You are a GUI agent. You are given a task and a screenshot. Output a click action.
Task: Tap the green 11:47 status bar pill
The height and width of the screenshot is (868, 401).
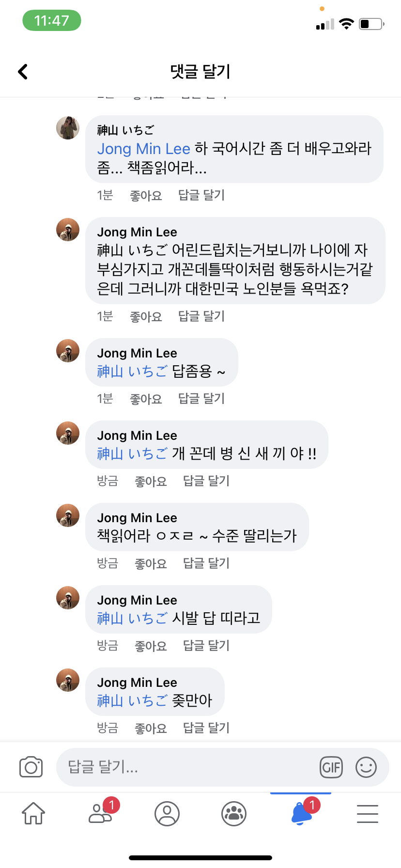52,21
